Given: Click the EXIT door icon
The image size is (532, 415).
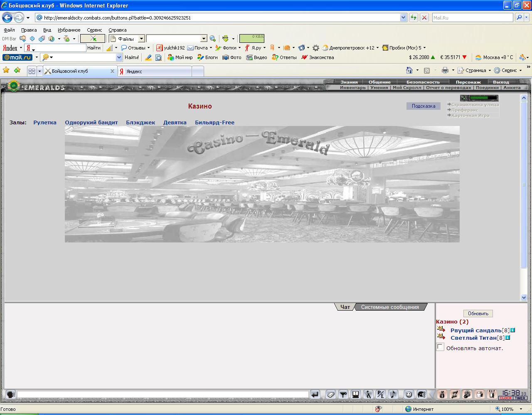Looking at the screenshot, I should [492, 394].
